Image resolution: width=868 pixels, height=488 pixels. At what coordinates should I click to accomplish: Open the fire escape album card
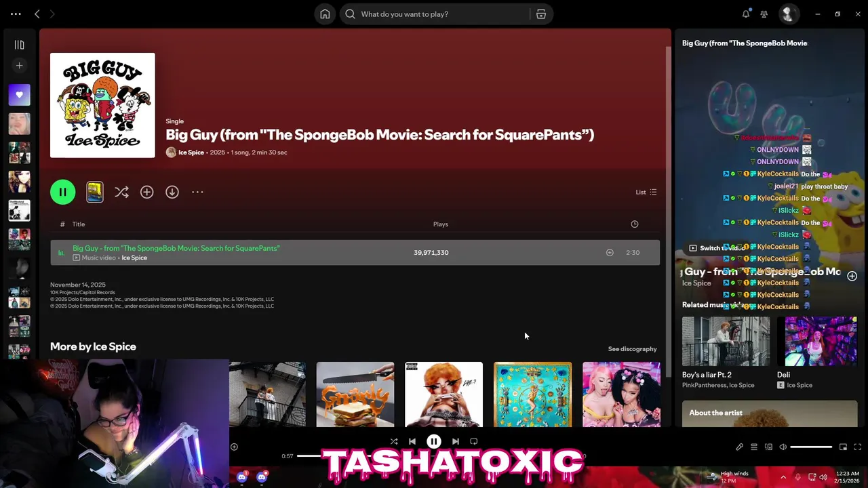[x=267, y=394]
